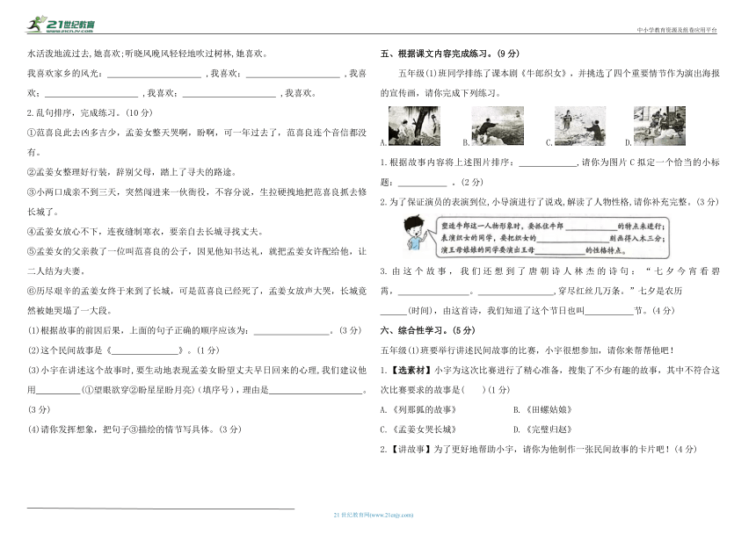
Task: Click the heading 五、根据课文内容完成练习
Action: click(x=450, y=54)
